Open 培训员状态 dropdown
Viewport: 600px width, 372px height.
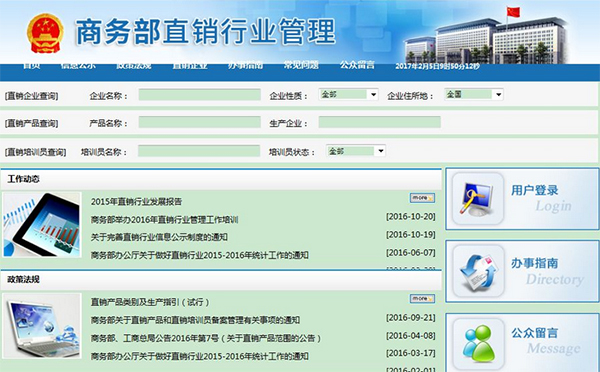click(x=356, y=151)
